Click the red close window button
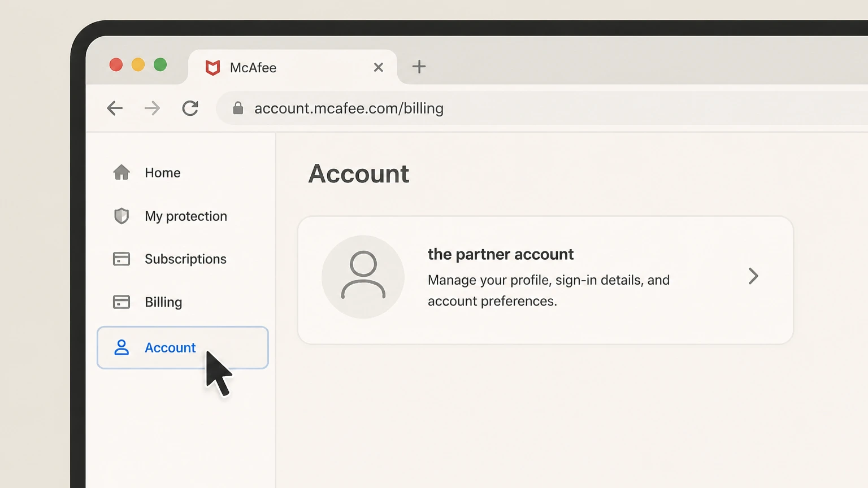Image resolution: width=868 pixels, height=488 pixels. (x=116, y=65)
